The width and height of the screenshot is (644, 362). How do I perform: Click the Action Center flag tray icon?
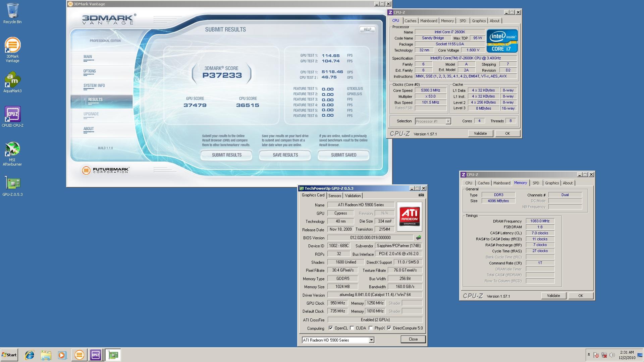click(596, 355)
